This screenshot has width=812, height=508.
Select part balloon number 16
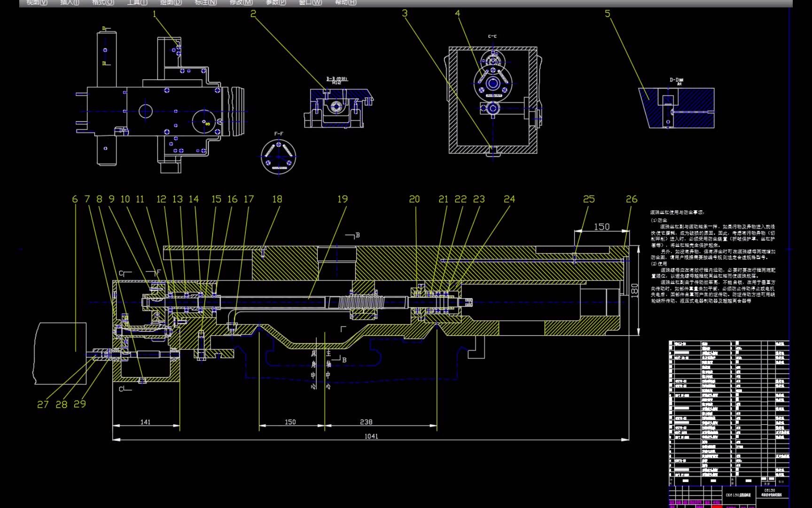[x=233, y=199]
